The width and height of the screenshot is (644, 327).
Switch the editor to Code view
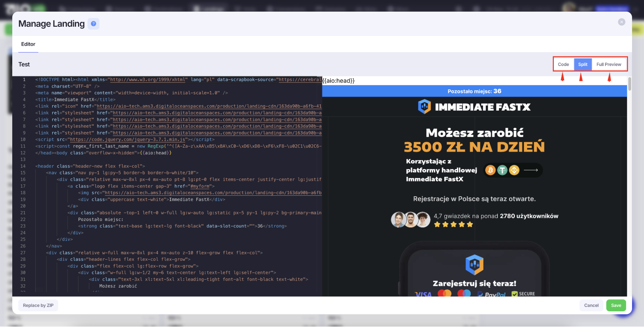pos(563,64)
